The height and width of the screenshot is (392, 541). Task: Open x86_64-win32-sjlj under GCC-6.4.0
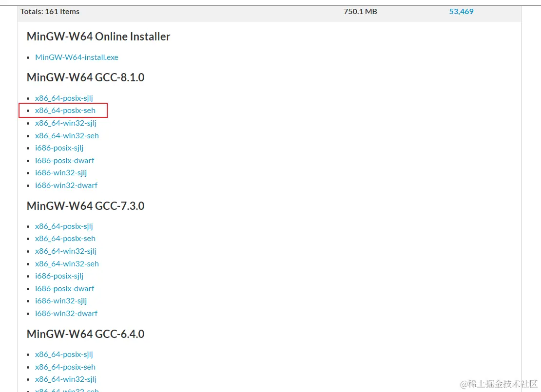[66, 379]
